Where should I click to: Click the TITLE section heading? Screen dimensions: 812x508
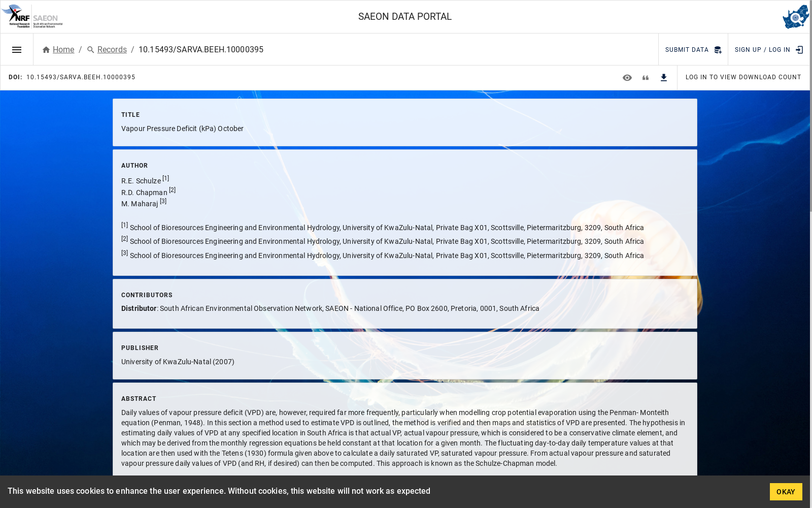130,115
